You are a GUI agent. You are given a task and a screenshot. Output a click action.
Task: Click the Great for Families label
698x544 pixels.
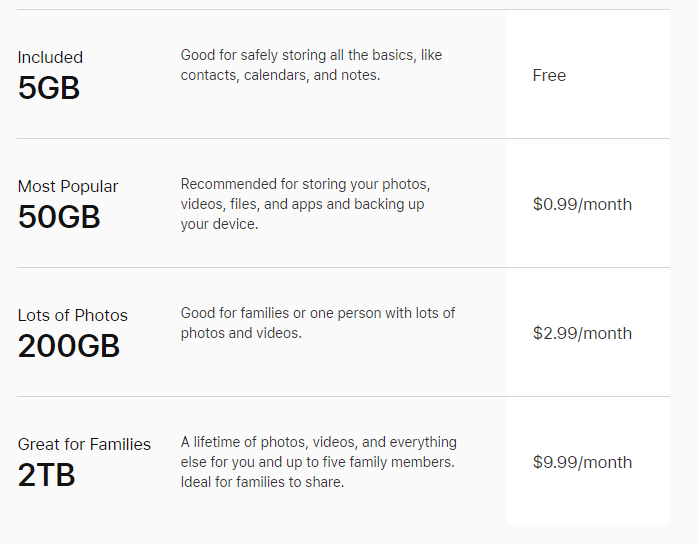coord(84,445)
